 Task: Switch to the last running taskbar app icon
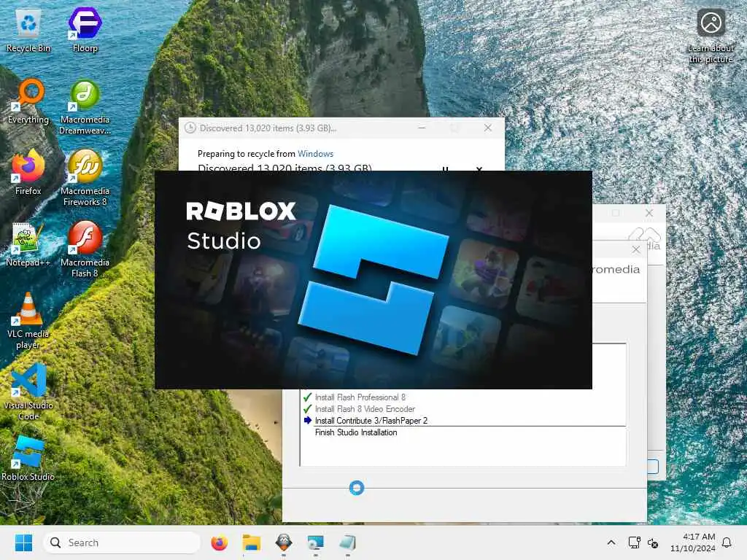347,542
